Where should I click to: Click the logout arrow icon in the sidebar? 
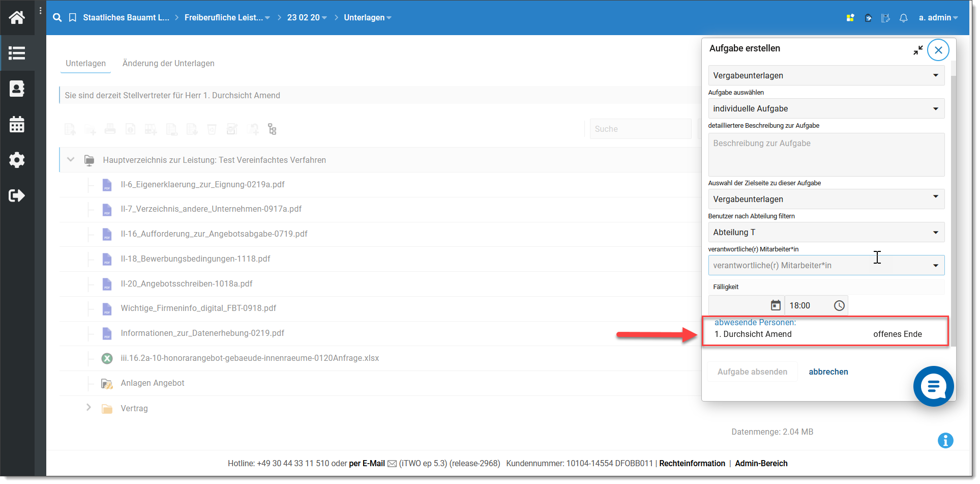(x=17, y=195)
